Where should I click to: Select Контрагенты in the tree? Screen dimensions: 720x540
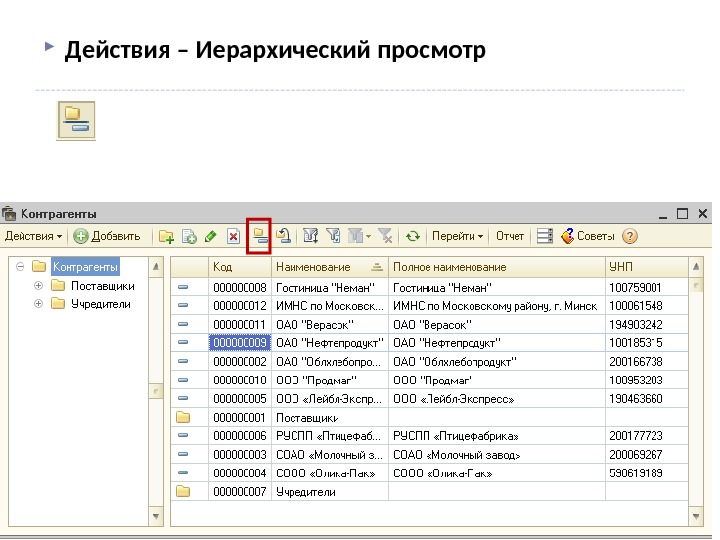point(85,267)
